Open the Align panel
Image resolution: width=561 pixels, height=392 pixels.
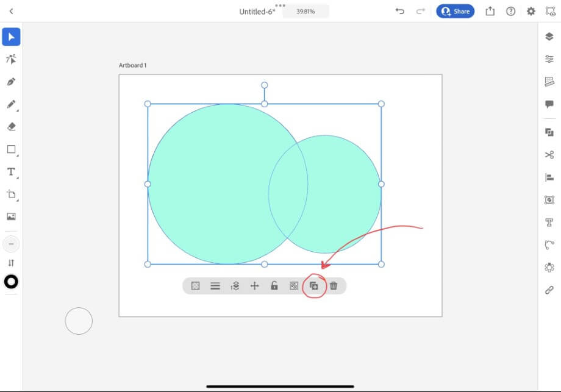pyautogui.click(x=549, y=177)
